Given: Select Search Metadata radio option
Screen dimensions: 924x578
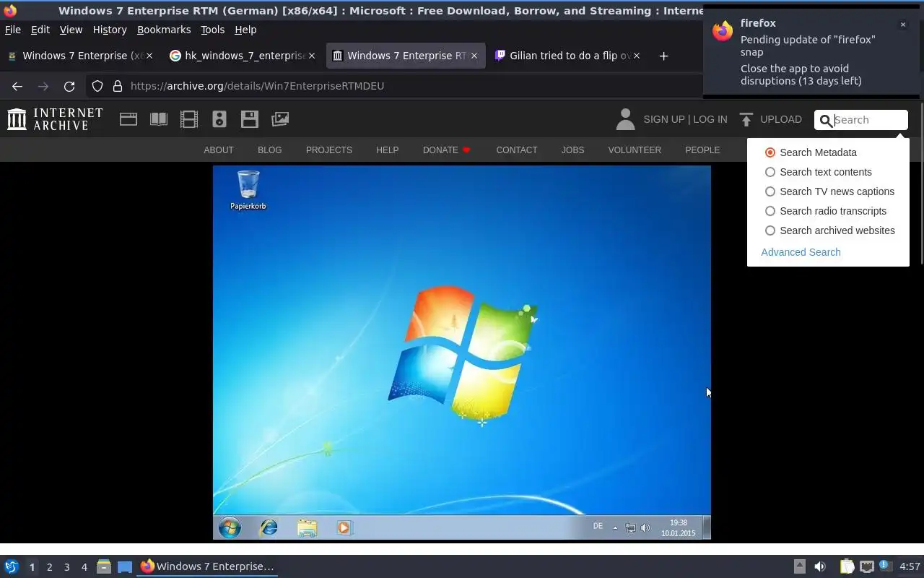Looking at the screenshot, I should click(x=770, y=152).
